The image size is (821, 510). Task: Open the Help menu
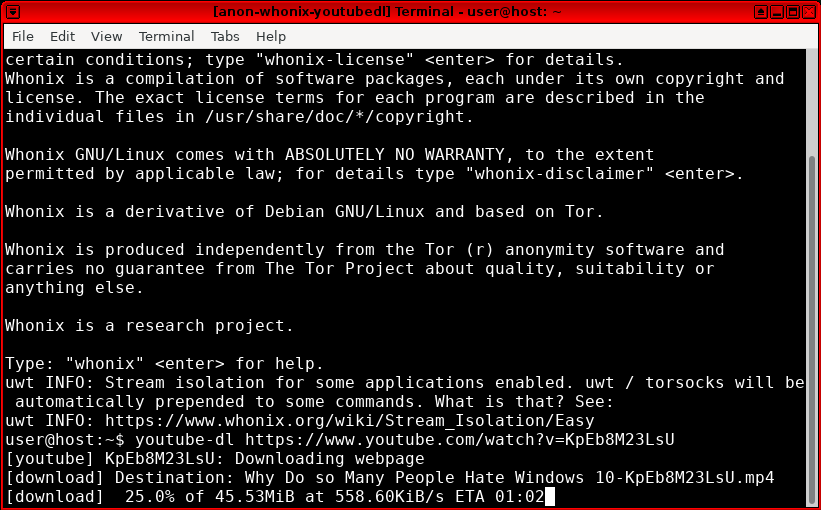271,36
